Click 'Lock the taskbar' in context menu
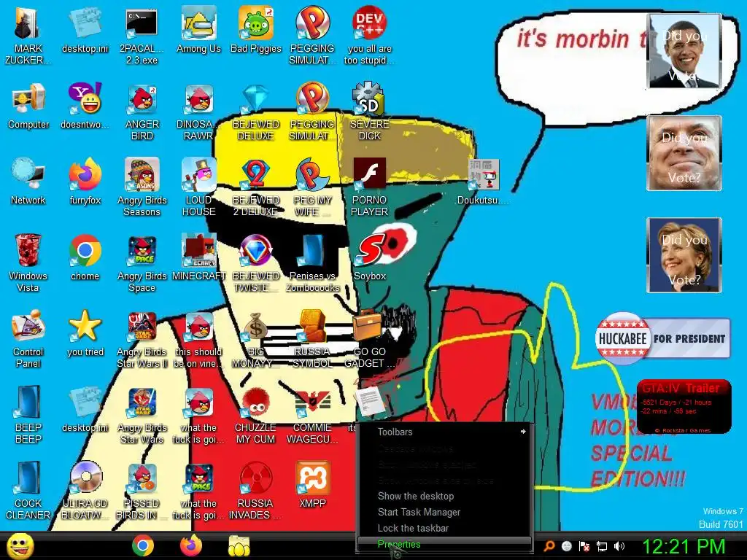747x560 pixels. click(x=444, y=528)
